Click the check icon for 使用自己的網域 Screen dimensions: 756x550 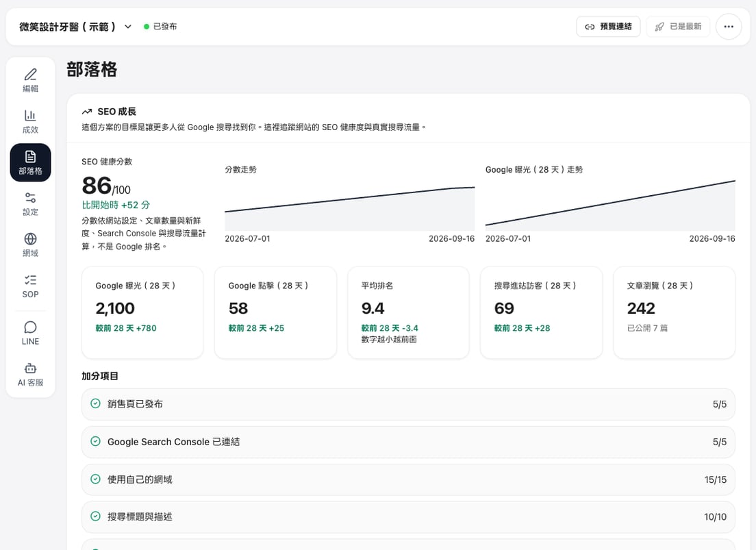click(x=95, y=479)
